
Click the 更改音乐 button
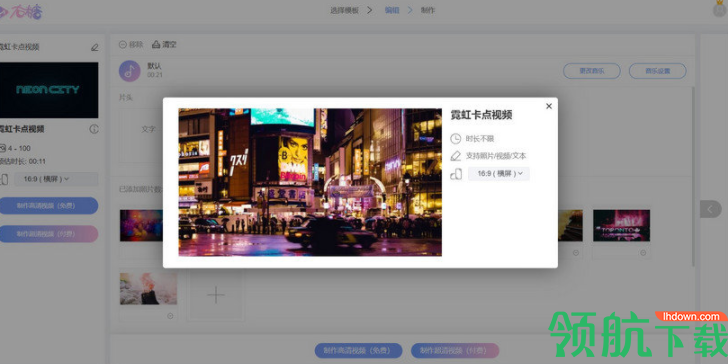click(592, 71)
